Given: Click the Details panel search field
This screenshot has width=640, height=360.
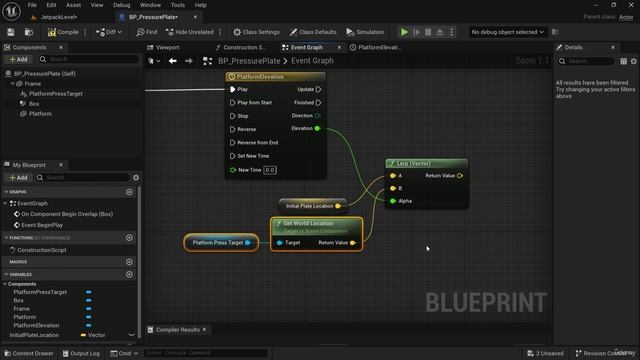Looking at the screenshot, I should pos(586,61).
